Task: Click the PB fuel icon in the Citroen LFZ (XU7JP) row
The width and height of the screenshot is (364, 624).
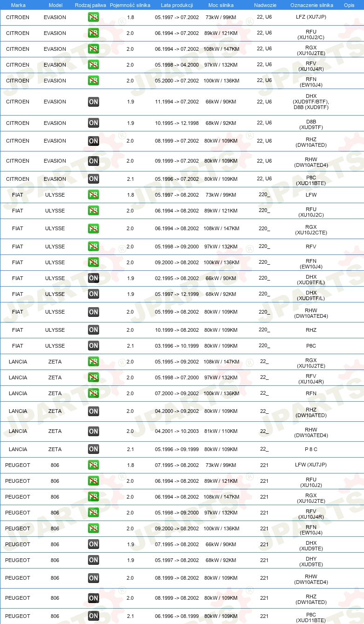Action: [x=94, y=17]
